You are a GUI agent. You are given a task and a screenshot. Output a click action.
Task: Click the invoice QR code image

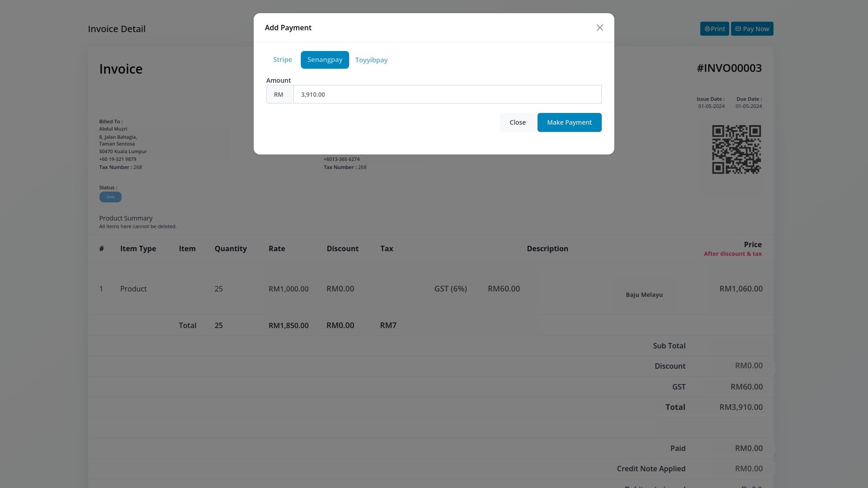coord(736,150)
